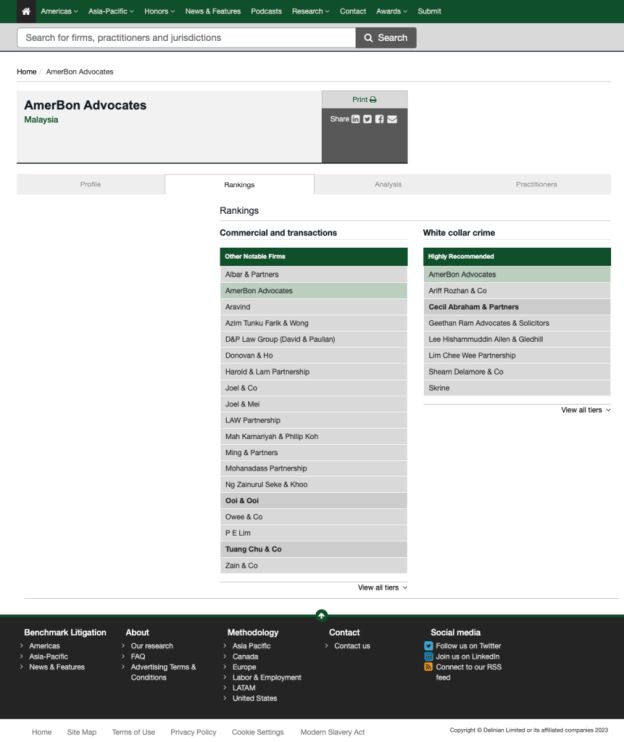Click the RSS feed icon in footer
The image size is (624, 742).
(429, 667)
